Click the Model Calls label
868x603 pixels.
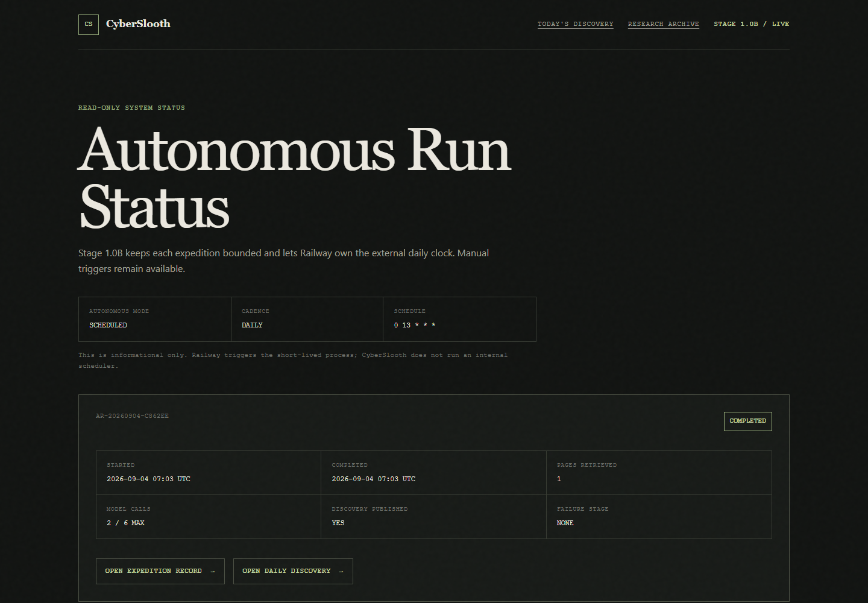[x=128, y=509]
